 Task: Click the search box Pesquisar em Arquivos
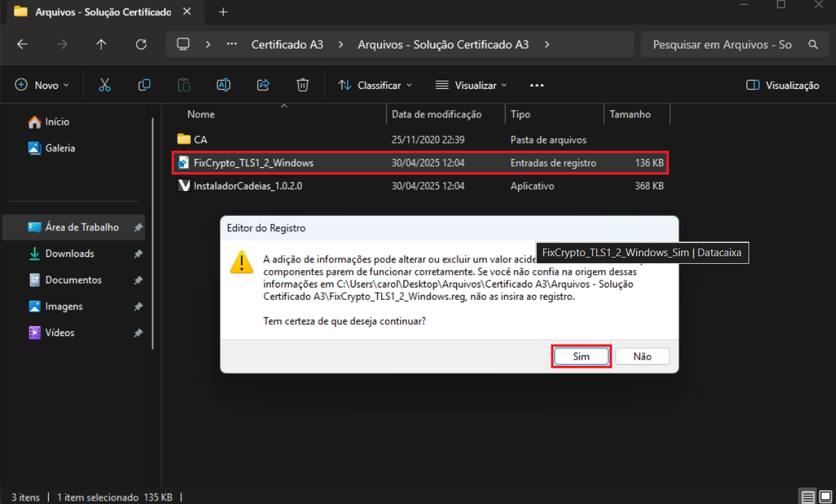[x=722, y=44]
